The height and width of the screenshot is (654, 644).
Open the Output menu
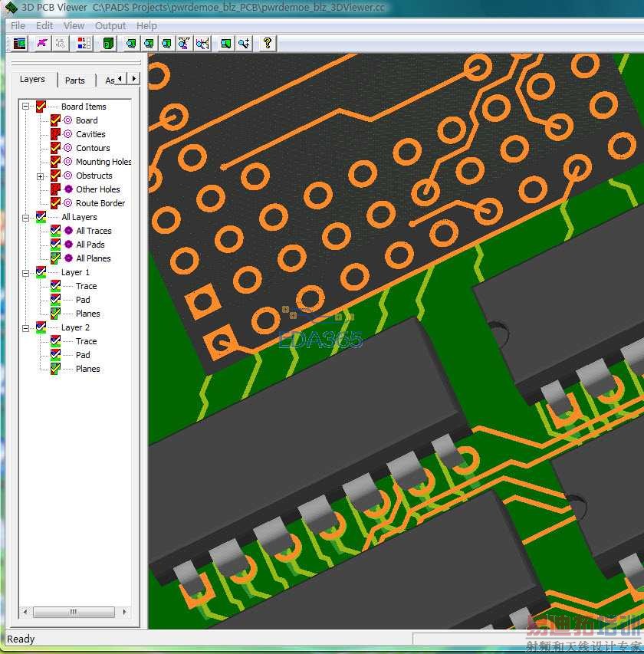coord(110,25)
